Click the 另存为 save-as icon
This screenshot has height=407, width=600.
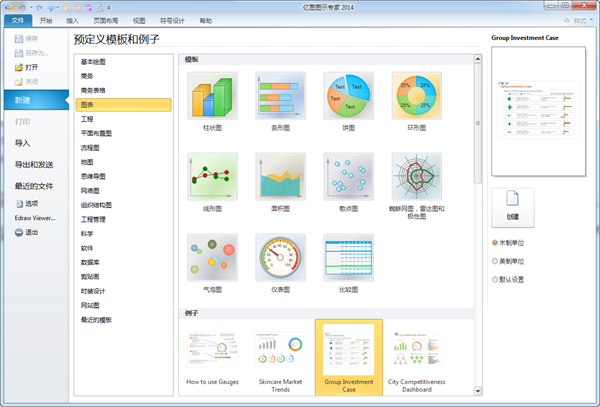(x=18, y=53)
